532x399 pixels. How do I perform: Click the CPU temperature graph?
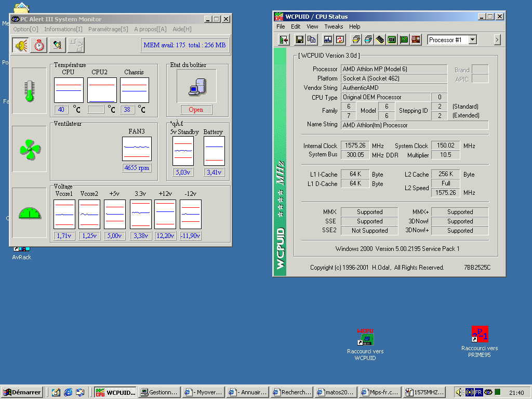click(x=69, y=90)
